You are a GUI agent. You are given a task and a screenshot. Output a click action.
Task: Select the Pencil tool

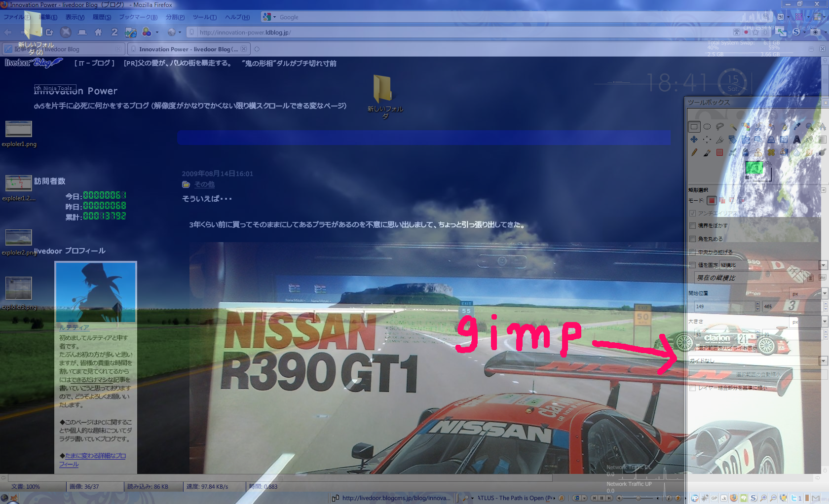(694, 152)
